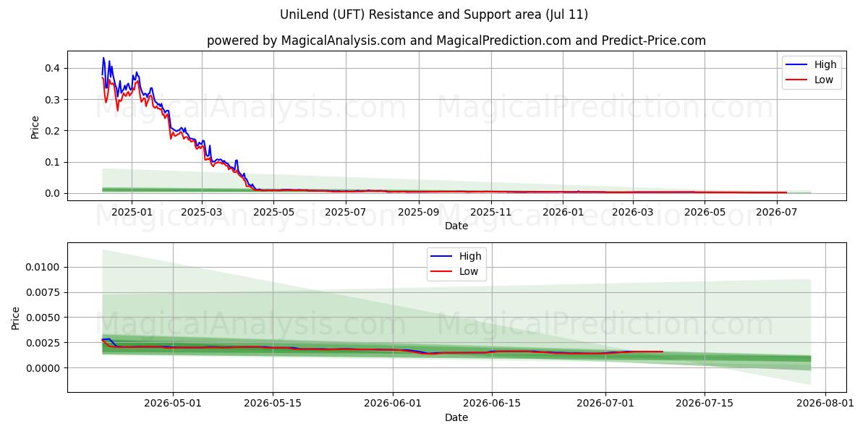Click the upper chart x-axis label '2025-03'
The height and width of the screenshot is (434, 868).
pos(201,212)
